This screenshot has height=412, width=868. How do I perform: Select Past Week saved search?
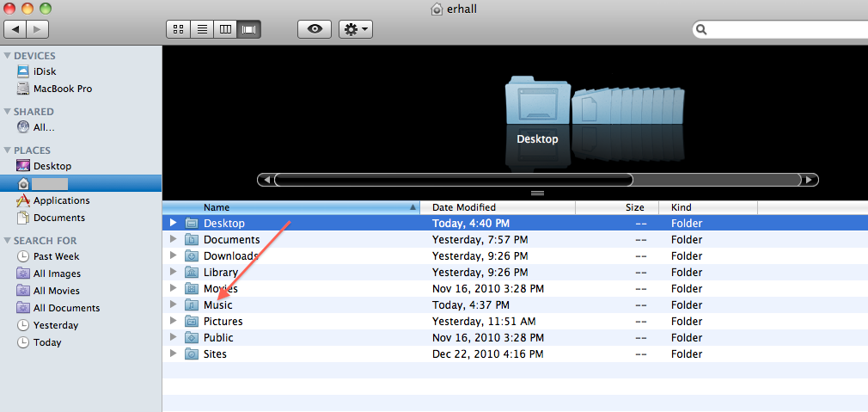pyautogui.click(x=56, y=256)
